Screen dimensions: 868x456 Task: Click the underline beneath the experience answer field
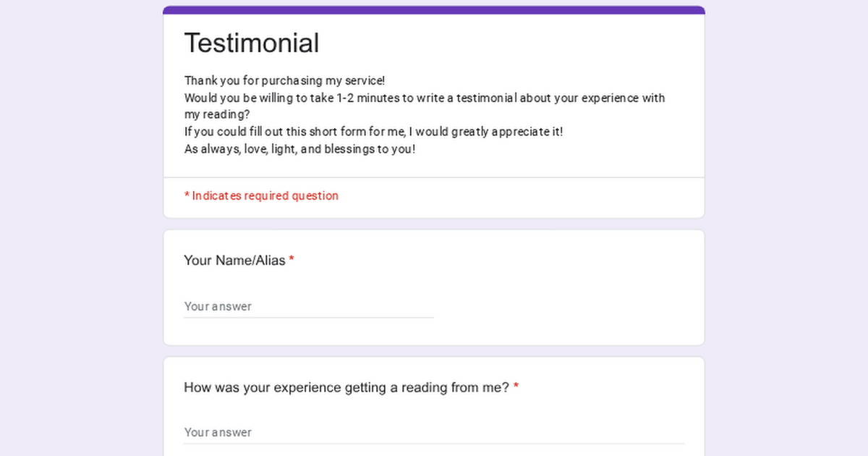[x=433, y=444]
